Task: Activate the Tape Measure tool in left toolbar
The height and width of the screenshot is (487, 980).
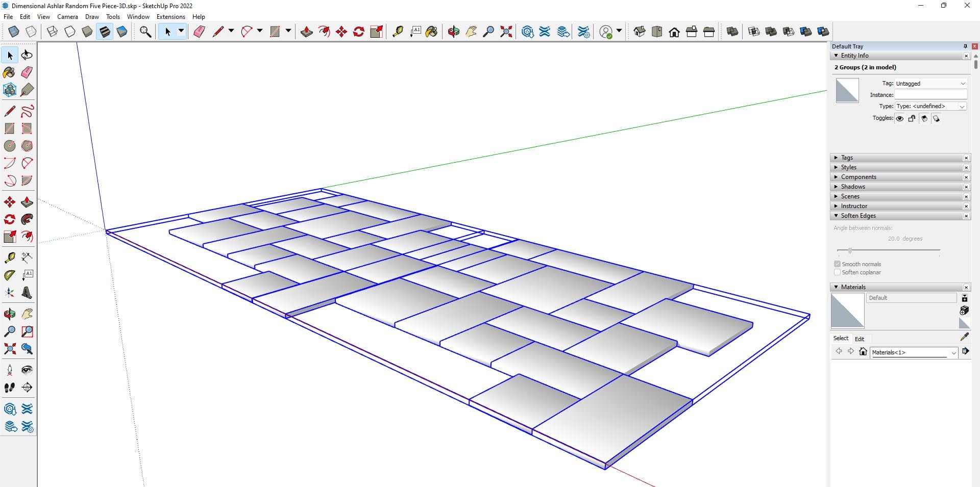Action: pyautogui.click(x=9, y=258)
